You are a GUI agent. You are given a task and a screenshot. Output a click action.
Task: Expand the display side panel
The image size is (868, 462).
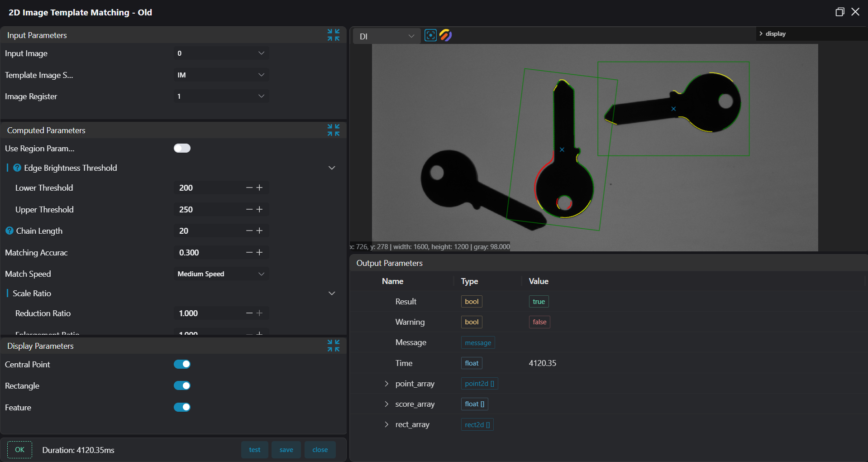pyautogui.click(x=761, y=34)
